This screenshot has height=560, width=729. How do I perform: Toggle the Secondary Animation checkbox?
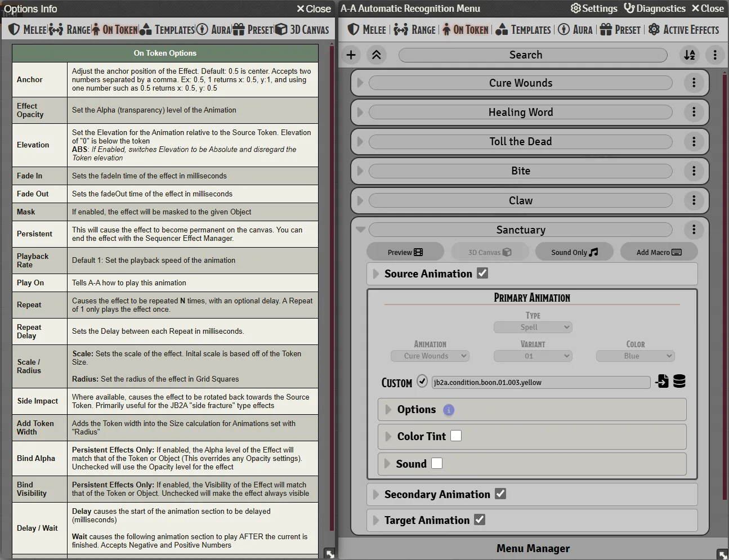pos(500,494)
